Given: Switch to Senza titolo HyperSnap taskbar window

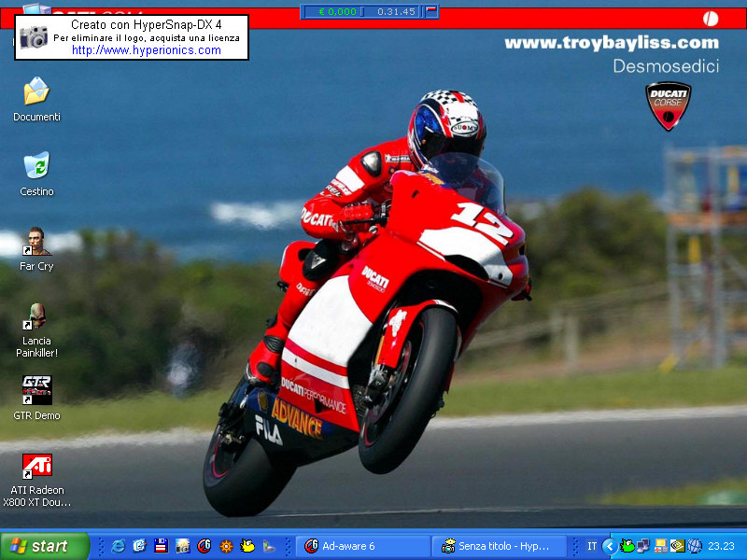Looking at the screenshot, I should pyautogui.click(x=499, y=546).
